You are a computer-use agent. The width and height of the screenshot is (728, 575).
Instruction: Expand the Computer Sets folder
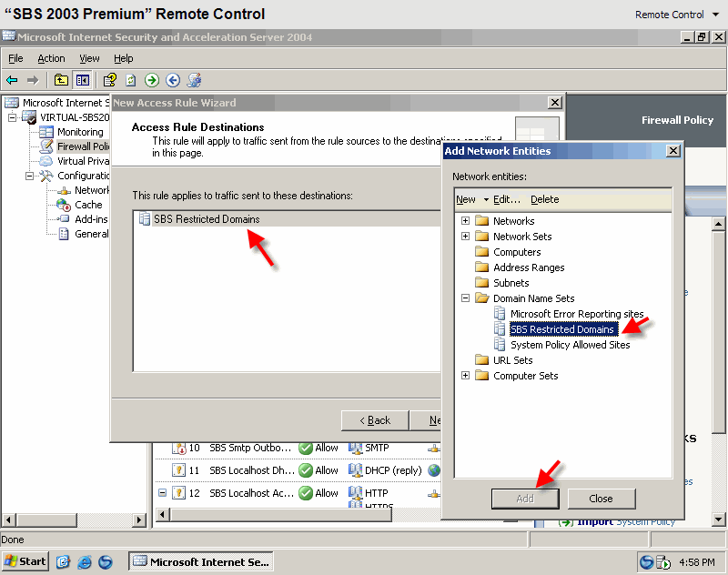pyautogui.click(x=465, y=376)
